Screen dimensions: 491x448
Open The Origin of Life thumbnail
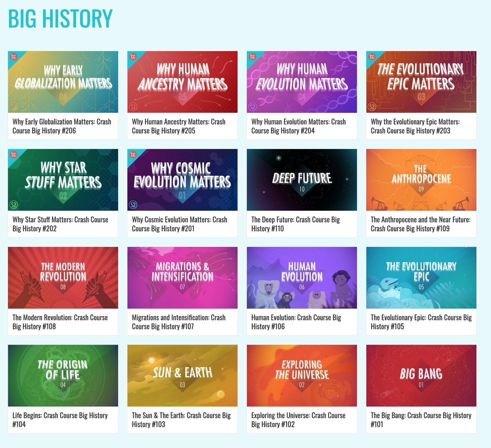[63, 376]
